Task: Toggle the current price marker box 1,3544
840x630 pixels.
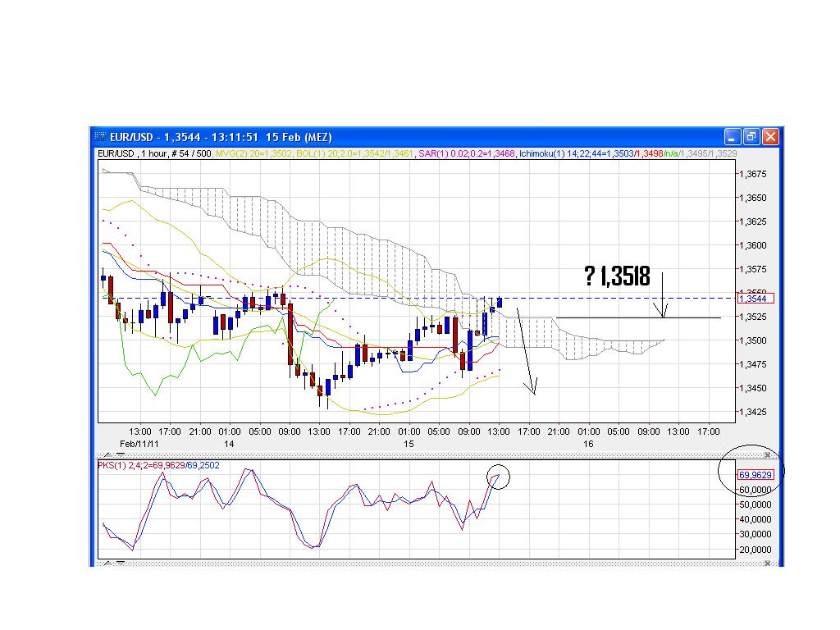Action: pos(755,299)
